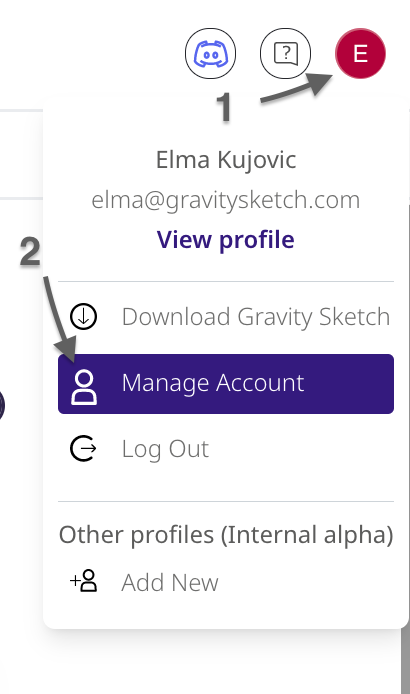410x694 pixels.
Task: Click the elma@gravitysketch.com email address
Action: [226, 200]
